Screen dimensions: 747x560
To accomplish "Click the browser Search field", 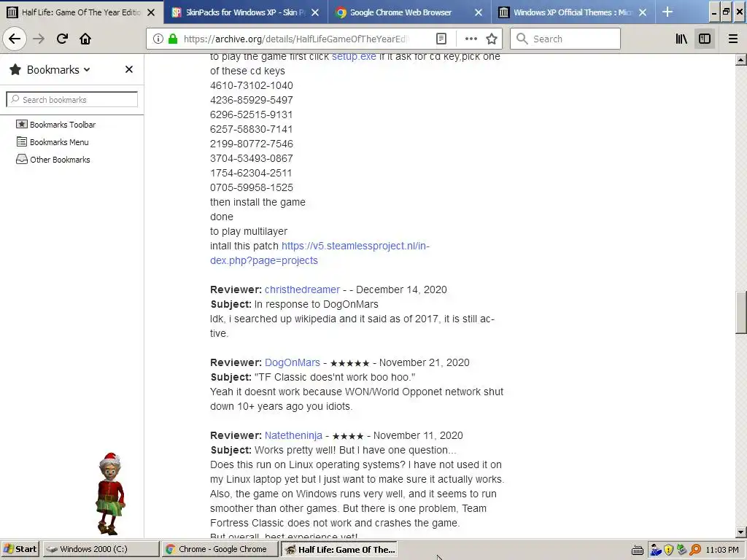I will pos(565,39).
